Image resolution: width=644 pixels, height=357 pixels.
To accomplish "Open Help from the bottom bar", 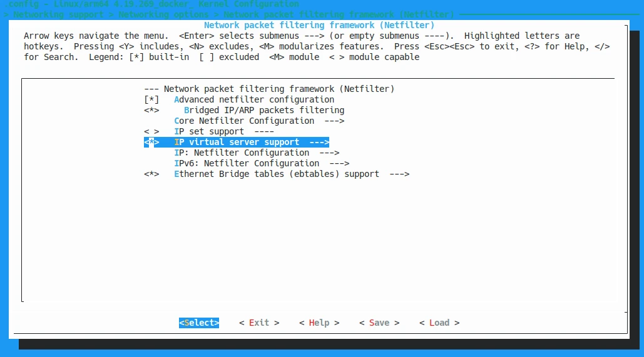I will [x=319, y=323].
